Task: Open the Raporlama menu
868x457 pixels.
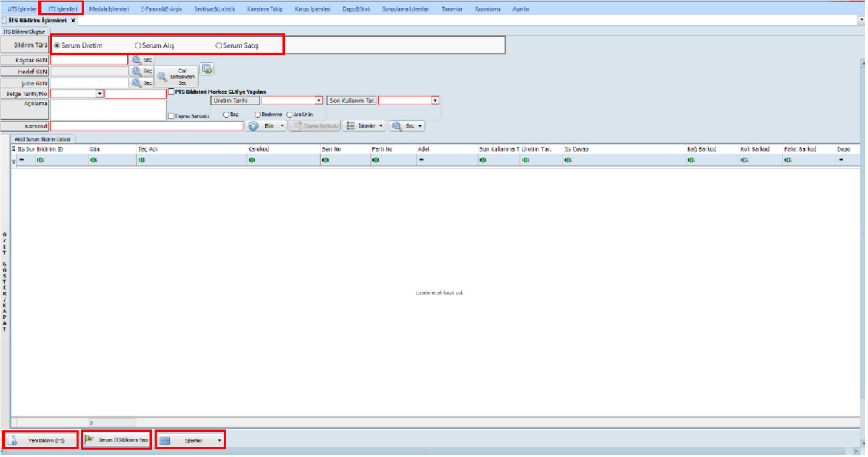Action: point(487,8)
